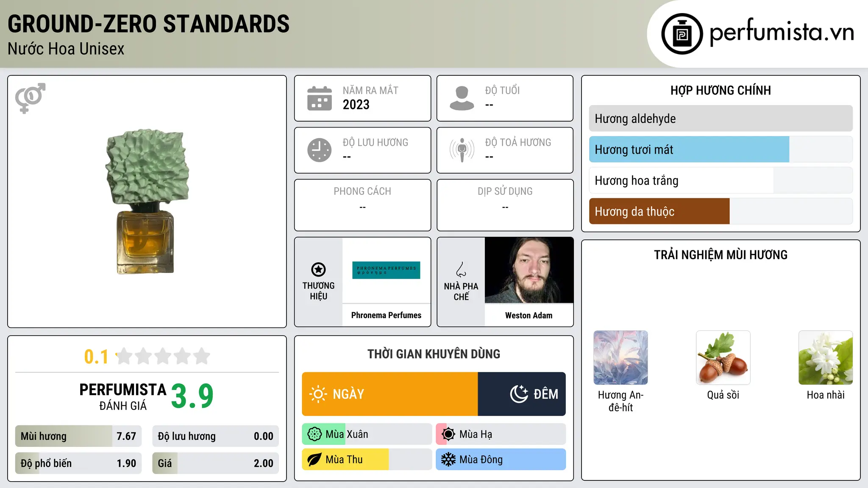
Task: Click the 0.1 user rating number
Action: [96, 357]
